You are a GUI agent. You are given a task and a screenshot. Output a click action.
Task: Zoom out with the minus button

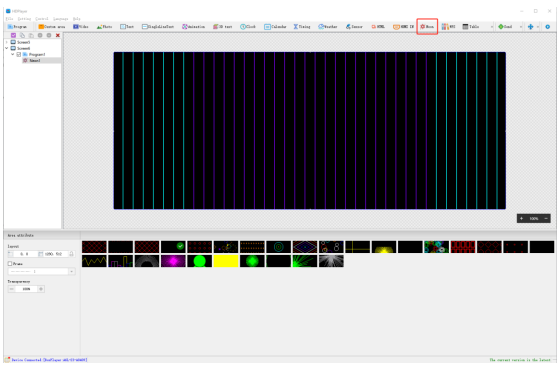point(546,219)
